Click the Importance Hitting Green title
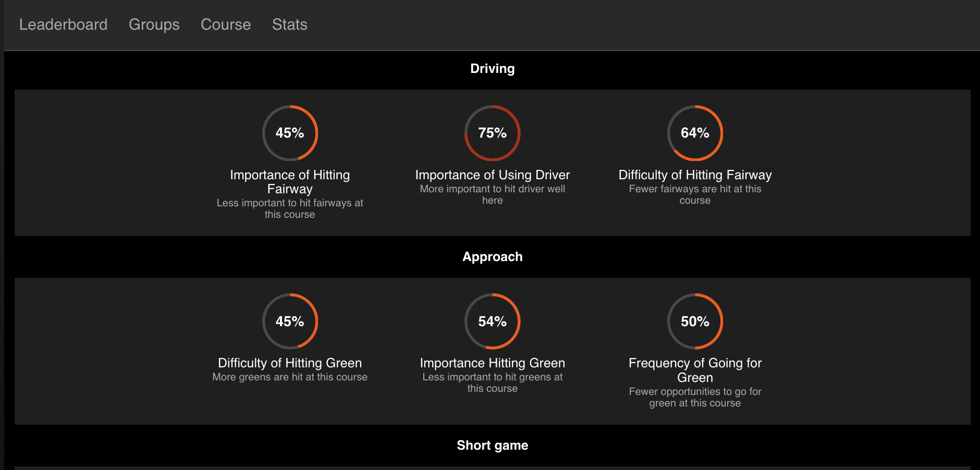This screenshot has height=470, width=980. tap(492, 363)
